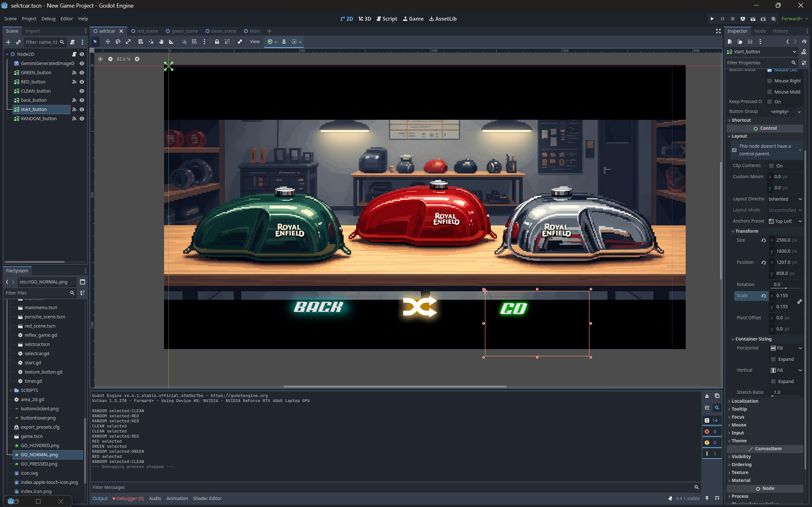
Task: Activate the Scale Mode tool
Action: (128, 42)
